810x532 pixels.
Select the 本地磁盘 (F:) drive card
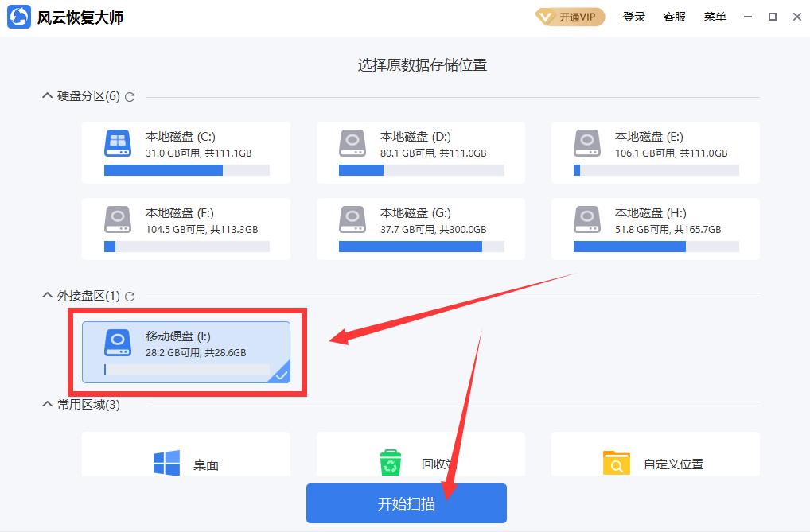(185, 228)
